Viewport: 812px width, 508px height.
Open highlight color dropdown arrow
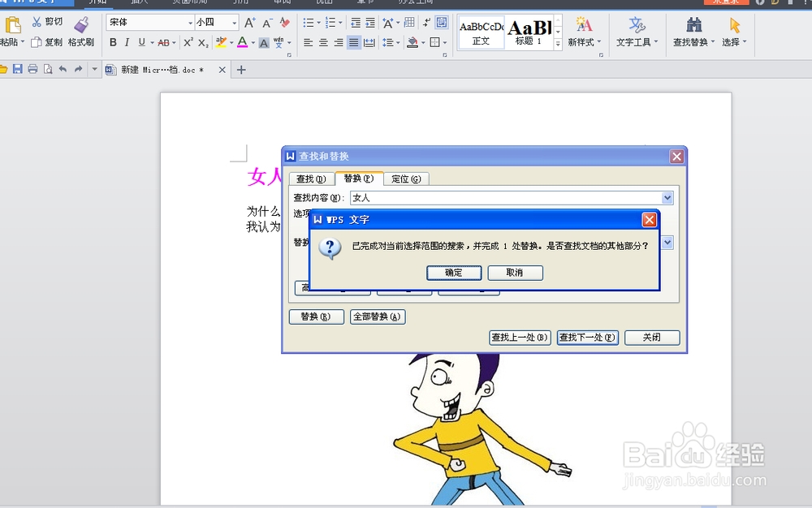tap(231, 42)
